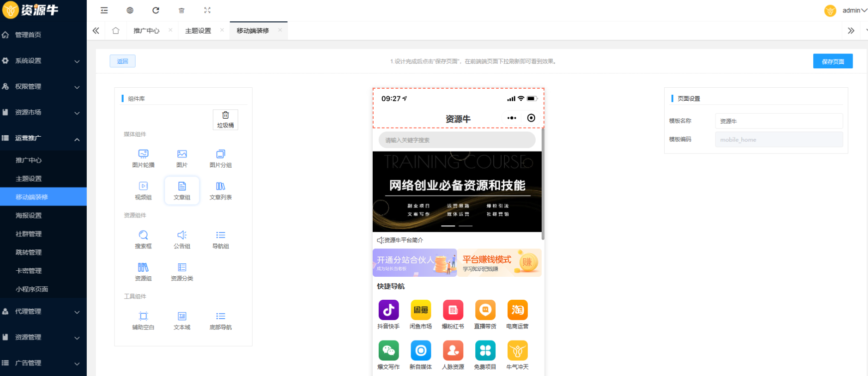Viewport: 868px width, 376px height.
Task: Expand the 资源管理 menu
Action: point(43,338)
